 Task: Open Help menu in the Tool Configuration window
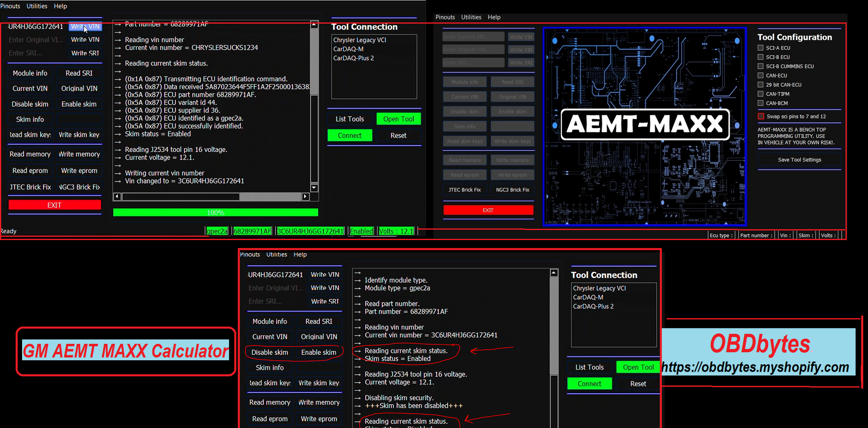click(x=494, y=17)
